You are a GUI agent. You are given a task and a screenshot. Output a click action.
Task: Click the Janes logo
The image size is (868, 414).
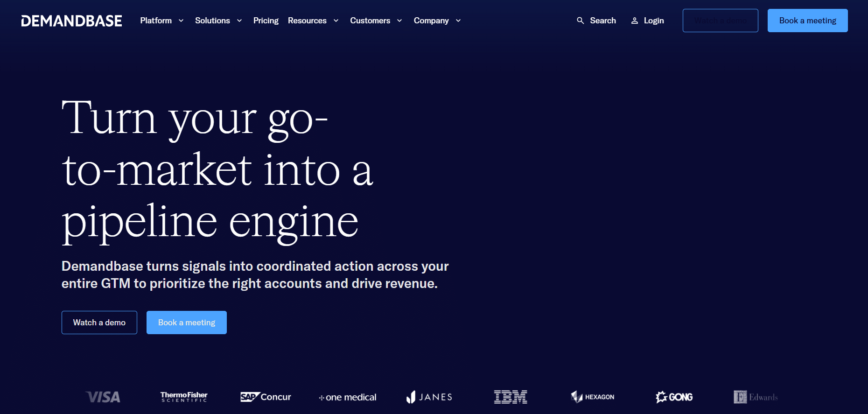[x=429, y=397]
